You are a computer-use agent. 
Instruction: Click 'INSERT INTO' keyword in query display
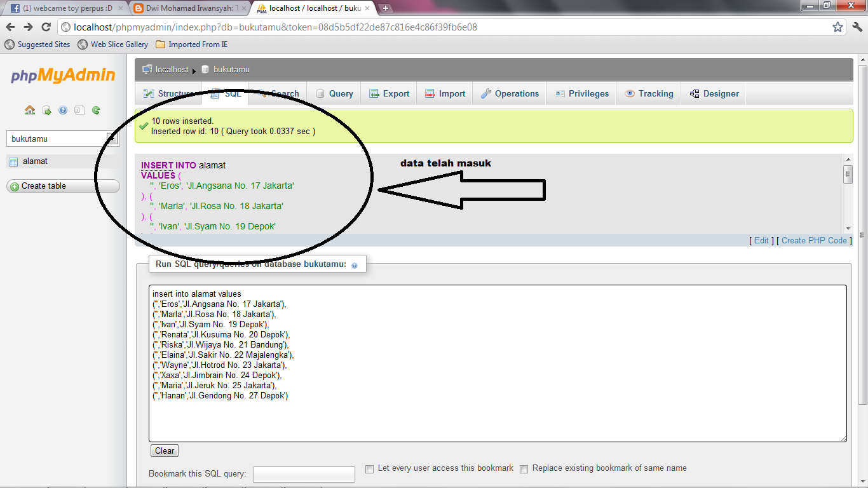(x=168, y=165)
